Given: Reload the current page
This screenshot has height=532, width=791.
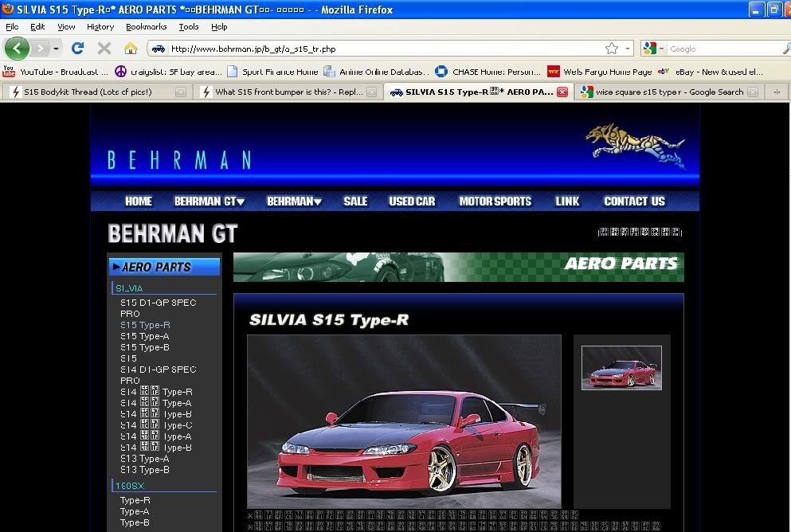Looking at the screenshot, I should click(77, 49).
